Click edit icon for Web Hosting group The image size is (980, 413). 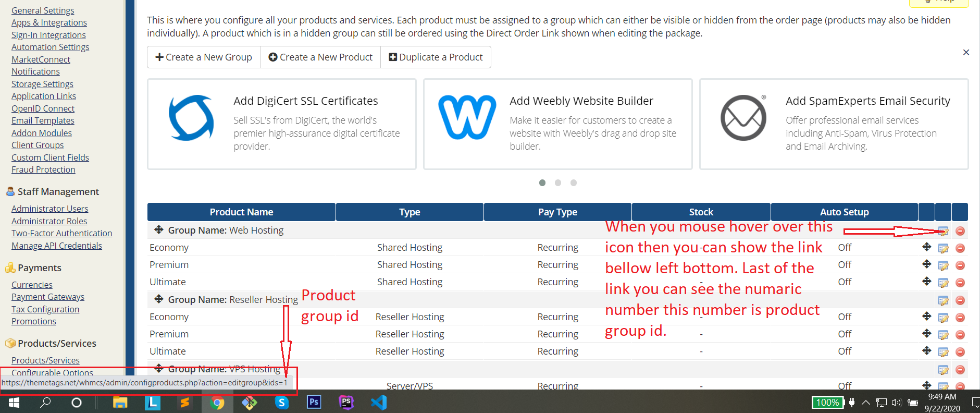click(943, 231)
